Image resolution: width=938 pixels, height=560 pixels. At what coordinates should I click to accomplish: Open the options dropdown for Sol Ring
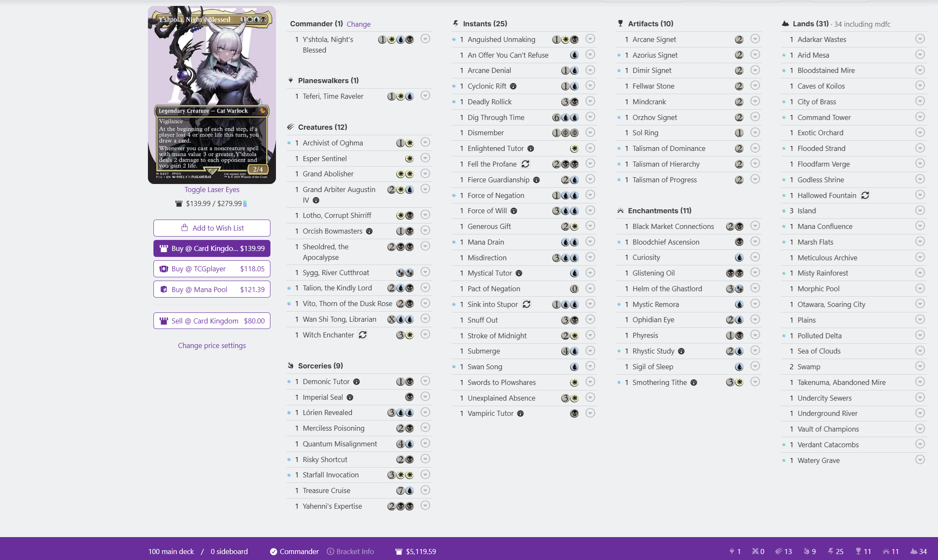[755, 133]
